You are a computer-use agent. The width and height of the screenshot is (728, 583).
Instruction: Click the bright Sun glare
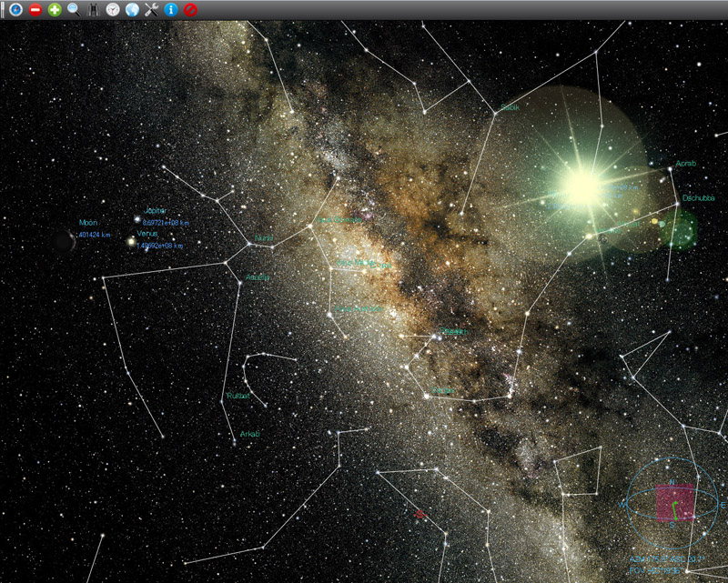pos(582,187)
